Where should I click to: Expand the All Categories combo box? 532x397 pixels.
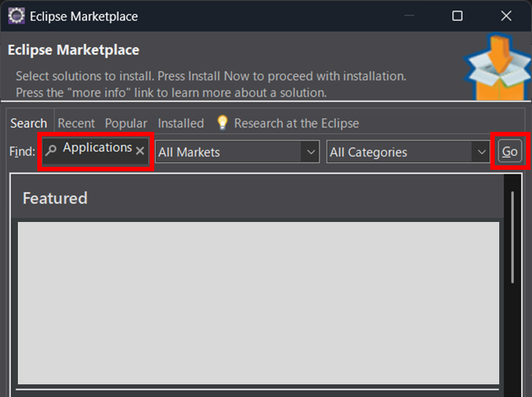click(399, 152)
